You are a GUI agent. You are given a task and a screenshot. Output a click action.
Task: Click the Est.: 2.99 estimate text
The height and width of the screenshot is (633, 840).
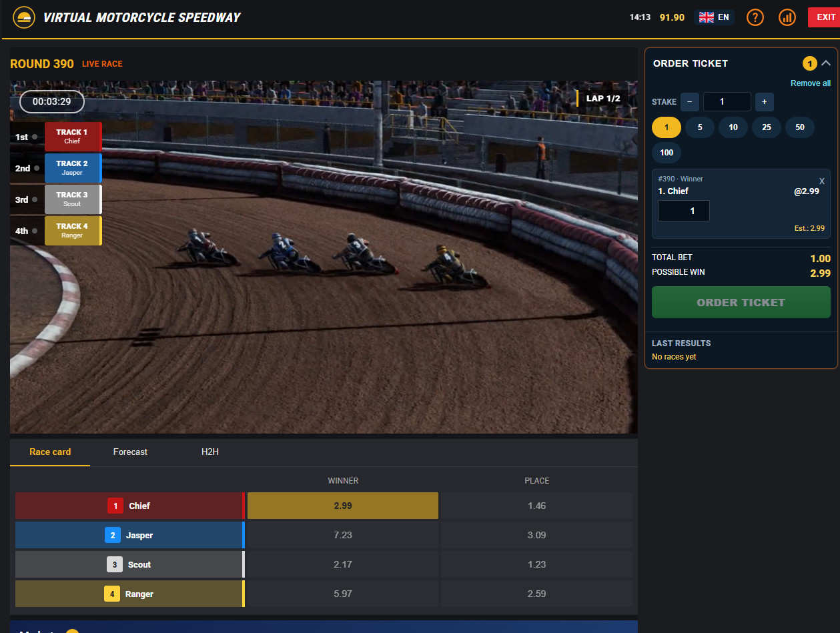809,228
